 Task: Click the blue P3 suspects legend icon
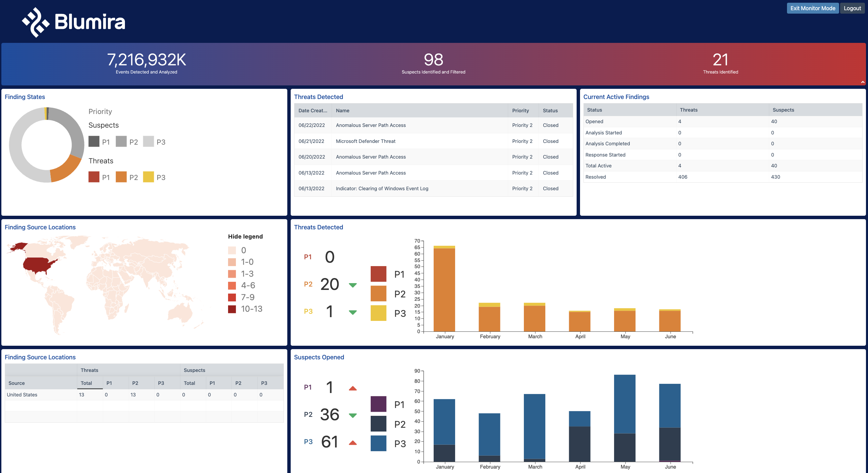378,443
